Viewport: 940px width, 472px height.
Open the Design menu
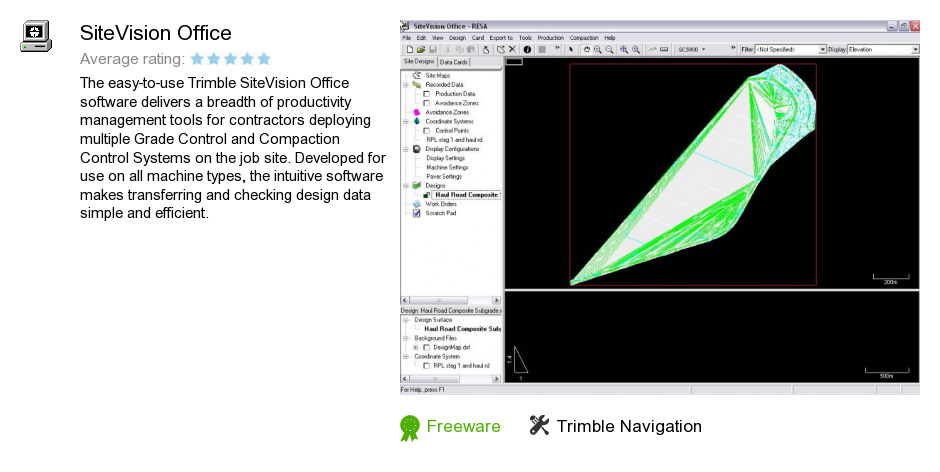457,38
